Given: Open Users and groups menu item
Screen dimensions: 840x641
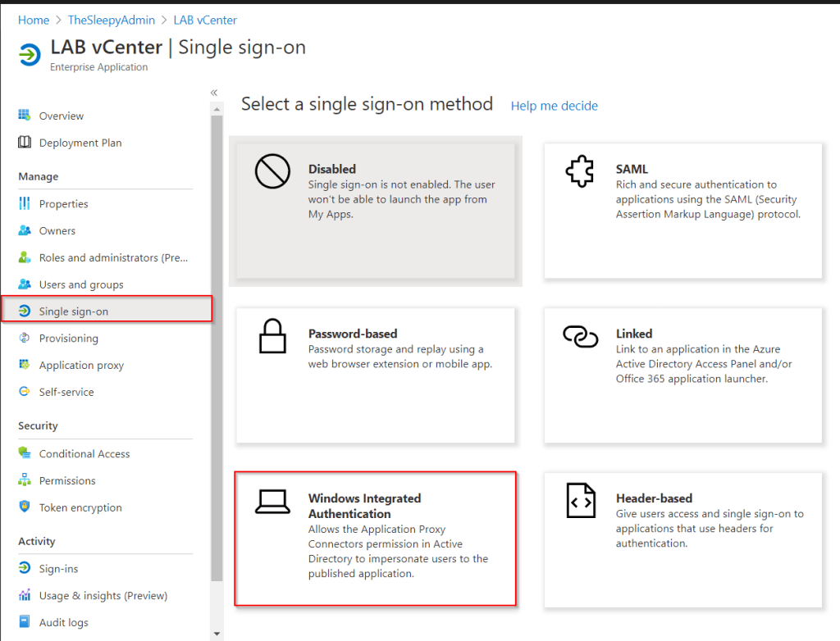Looking at the screenshot, I should point(81,284).
